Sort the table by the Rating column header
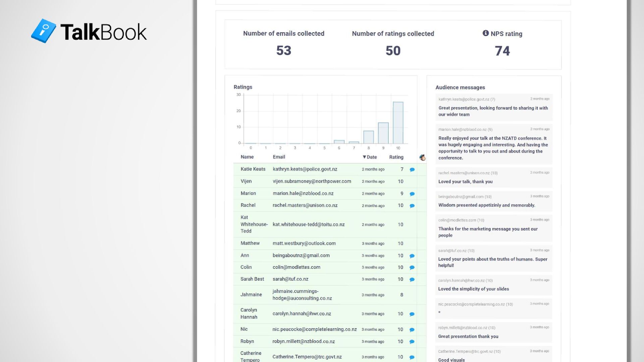Viewport: 644px width, 362px height. [396, 157]
